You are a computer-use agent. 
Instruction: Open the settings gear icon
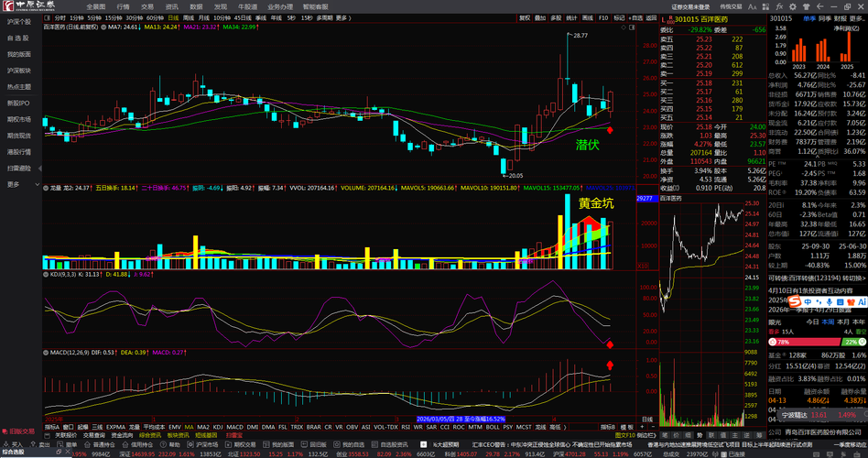pos(793,7)
